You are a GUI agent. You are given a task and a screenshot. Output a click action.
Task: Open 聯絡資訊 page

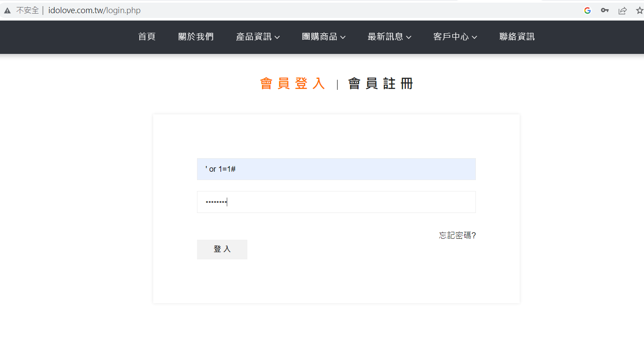pos(517,37)
